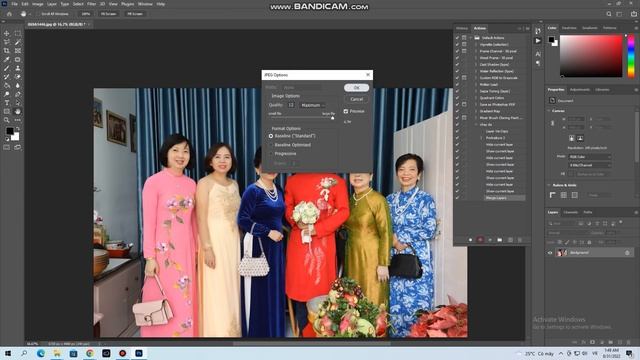Open the RGB Color mode dropdown
This screenshot has height=360, width=640.
click(590, 157)
